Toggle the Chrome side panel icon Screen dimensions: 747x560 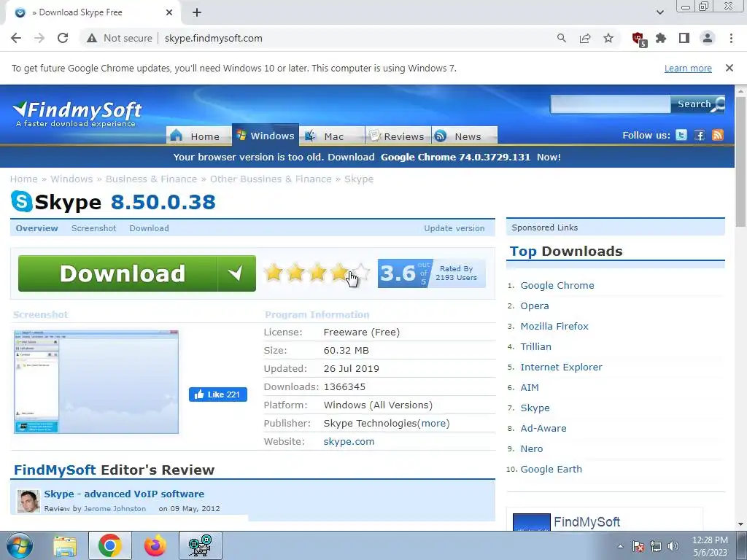[x=684, y=38]
